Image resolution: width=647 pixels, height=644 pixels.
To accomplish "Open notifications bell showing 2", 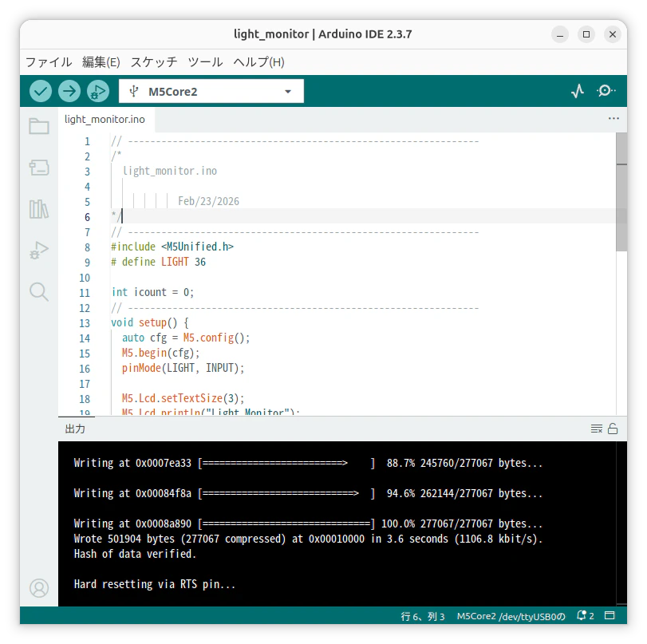I will point(585,616).
